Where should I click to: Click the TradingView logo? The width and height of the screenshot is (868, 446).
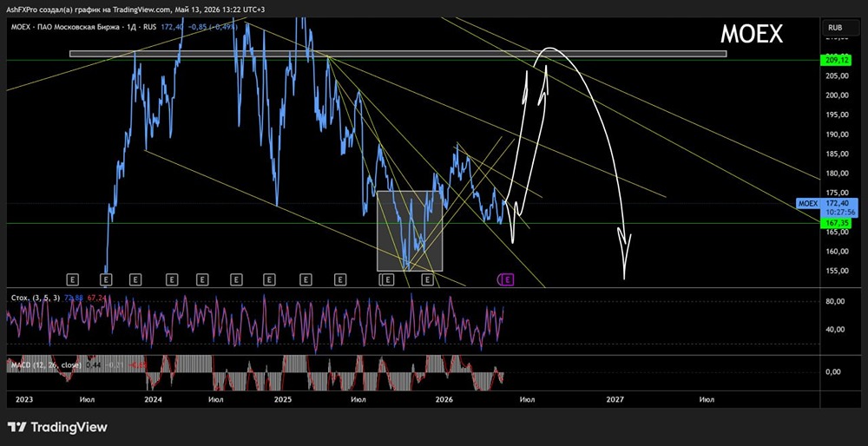click(57, 427)
